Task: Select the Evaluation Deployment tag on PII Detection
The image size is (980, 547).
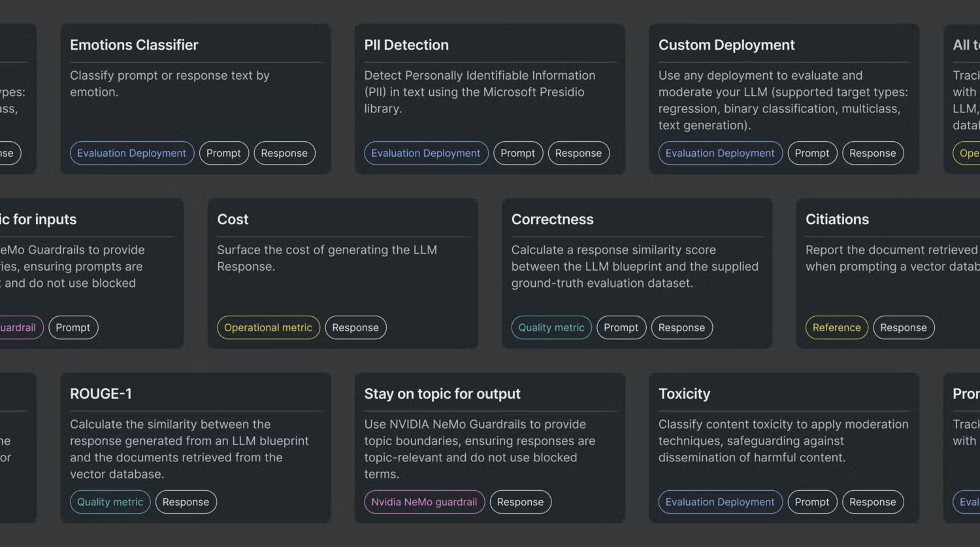Action: 425,153
